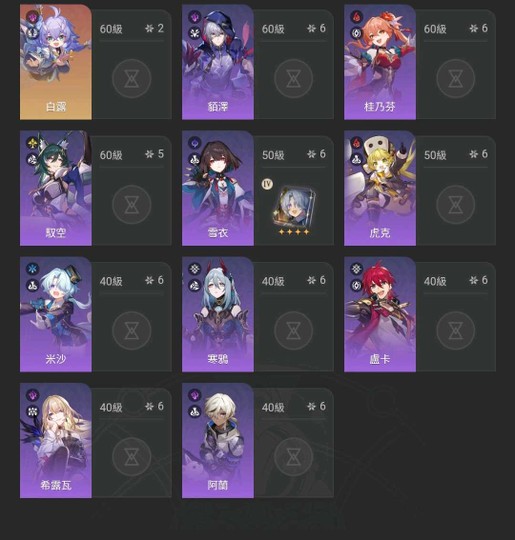This screenshot has width=515, height=540.
Task: Select the 馭空 character portrait
Action: [56, 188]
